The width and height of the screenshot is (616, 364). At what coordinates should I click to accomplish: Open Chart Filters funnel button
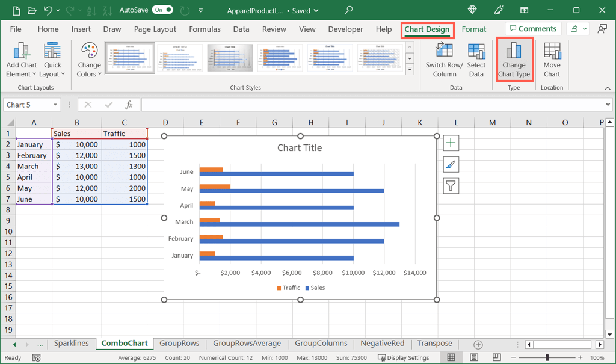(x=451, y=186)
